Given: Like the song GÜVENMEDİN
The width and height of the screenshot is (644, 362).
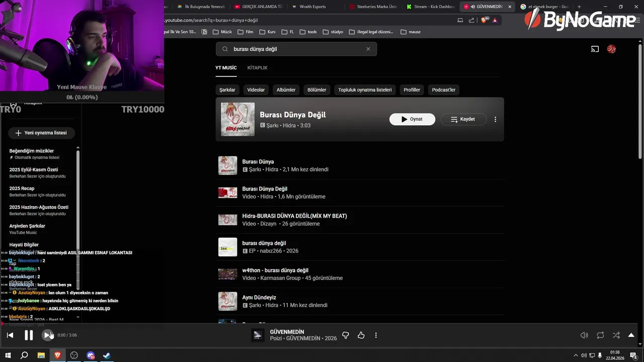Looking at the screenshot, I should [x=361, y=335].
